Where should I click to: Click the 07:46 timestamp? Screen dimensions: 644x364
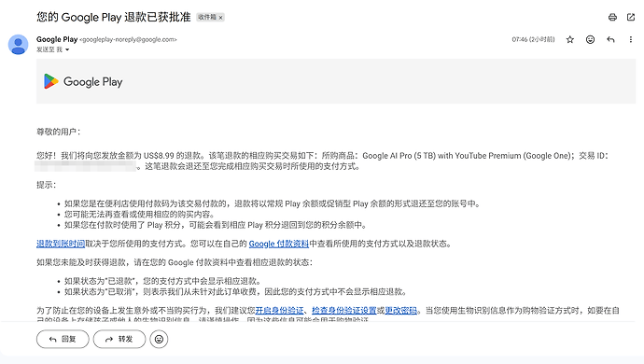coord(533,39)
